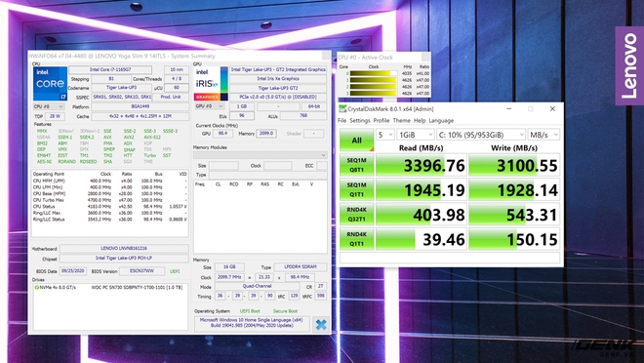Click the Windows 10 Home operating system field
Image resolution: width=644 pixels, height=363 pixels.
tap(252, 323)
